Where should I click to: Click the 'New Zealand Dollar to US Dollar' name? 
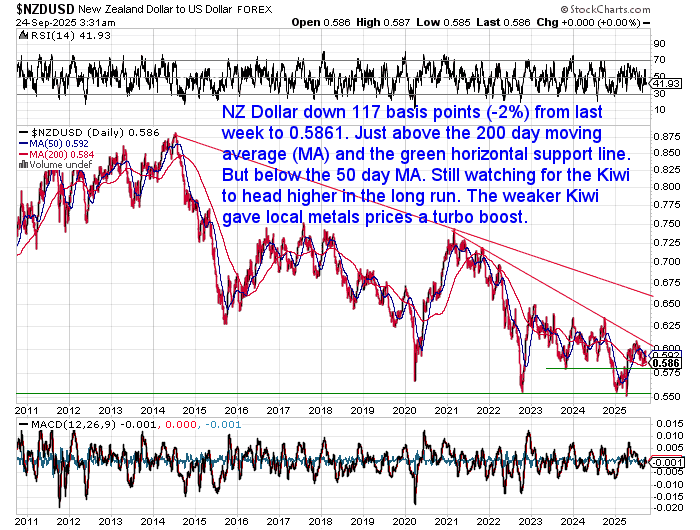(x=155, y=9)
